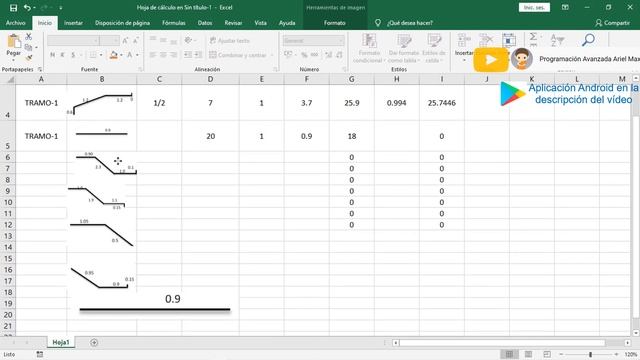This screenshot has height=360, width=640.
Task: Expand the font color dropdown arrow
Action: click(x=137, y=55)
